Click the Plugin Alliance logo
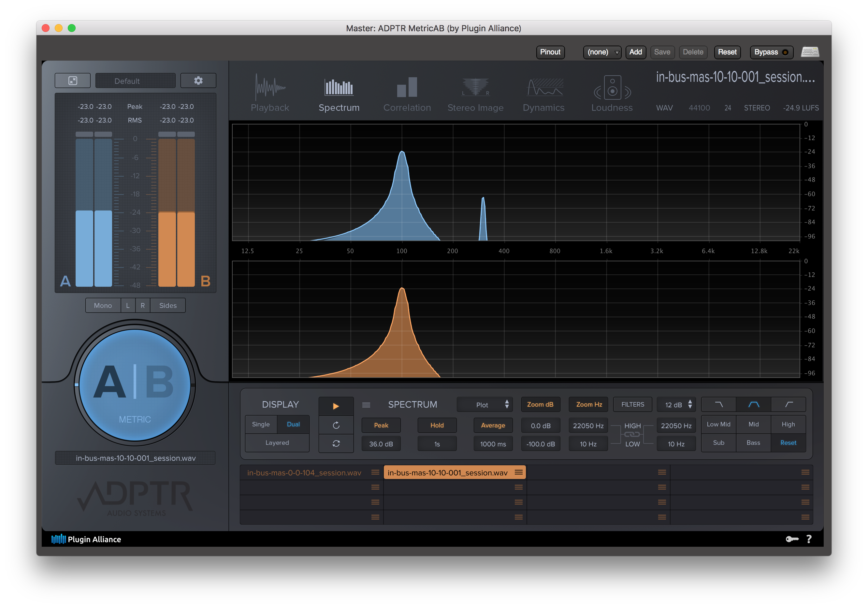 pyautogui.click(x=86, y=539)
